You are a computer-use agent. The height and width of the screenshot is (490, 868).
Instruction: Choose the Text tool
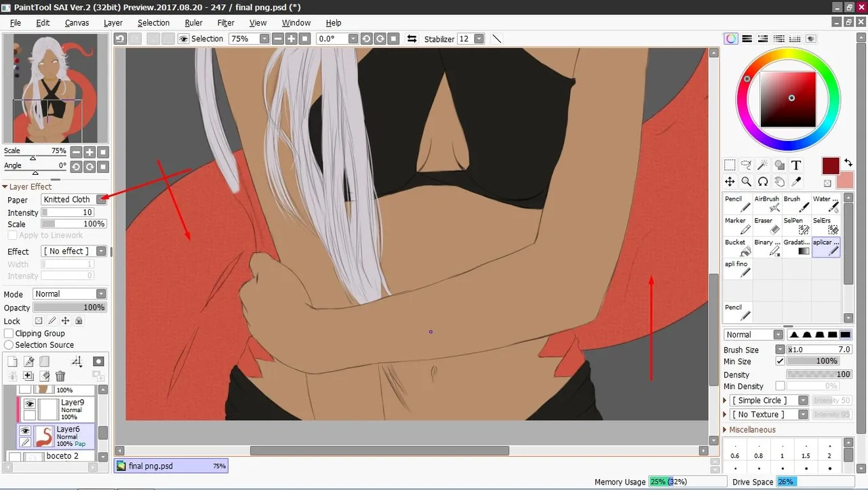pyautogui.click(x=796, y=165)
